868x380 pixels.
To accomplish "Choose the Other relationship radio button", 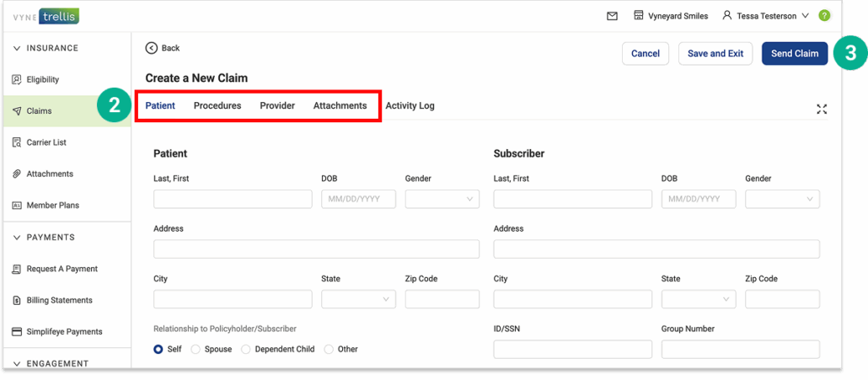I will pos(329,349).
